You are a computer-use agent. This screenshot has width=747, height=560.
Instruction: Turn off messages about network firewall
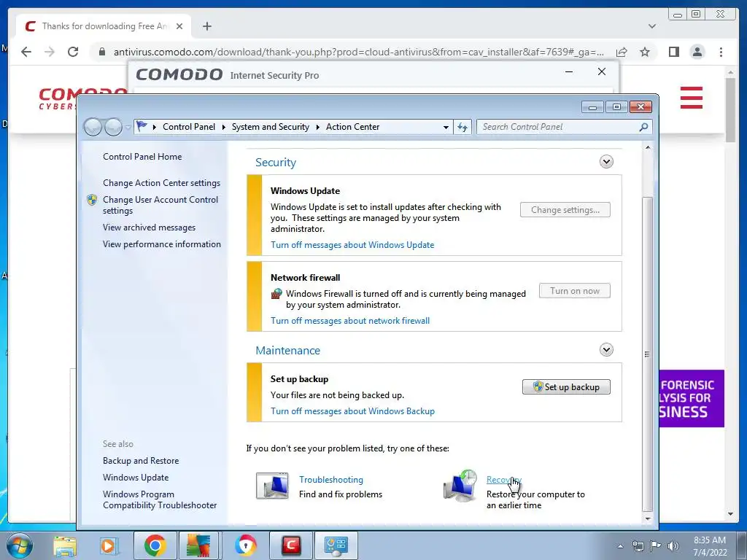tap(350, 321)
